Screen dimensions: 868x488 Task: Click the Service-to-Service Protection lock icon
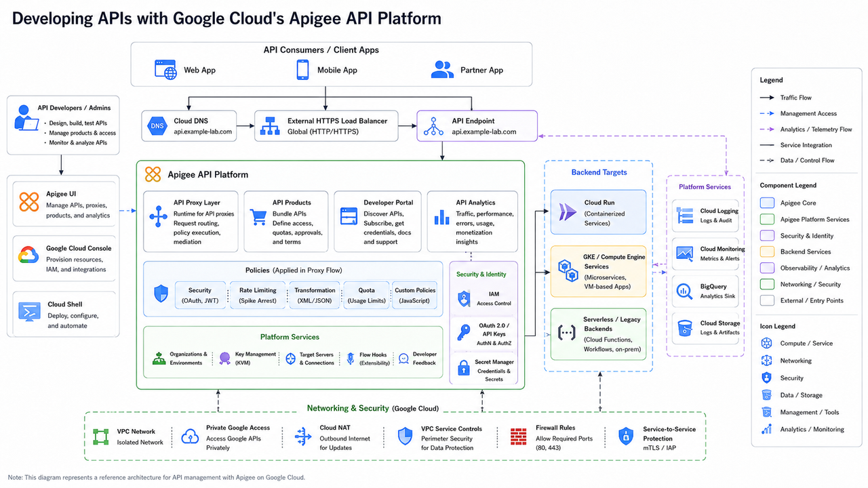point(625,436)
